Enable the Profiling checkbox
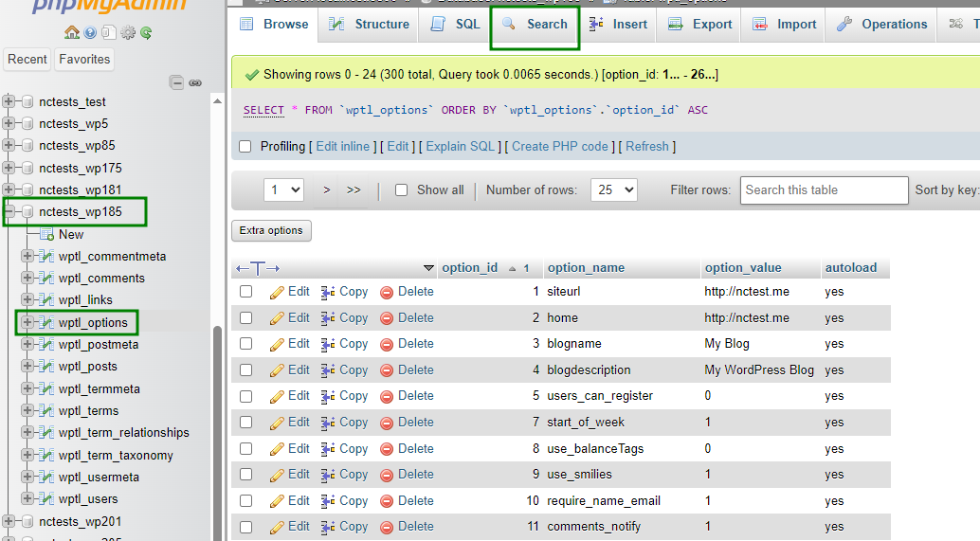The image size is (980, 541). click(x=245, y=147)
